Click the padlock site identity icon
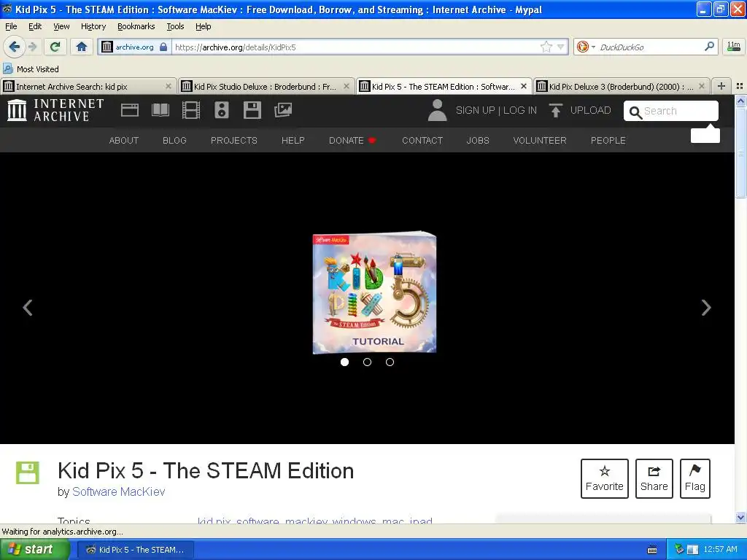 (163, 47)
